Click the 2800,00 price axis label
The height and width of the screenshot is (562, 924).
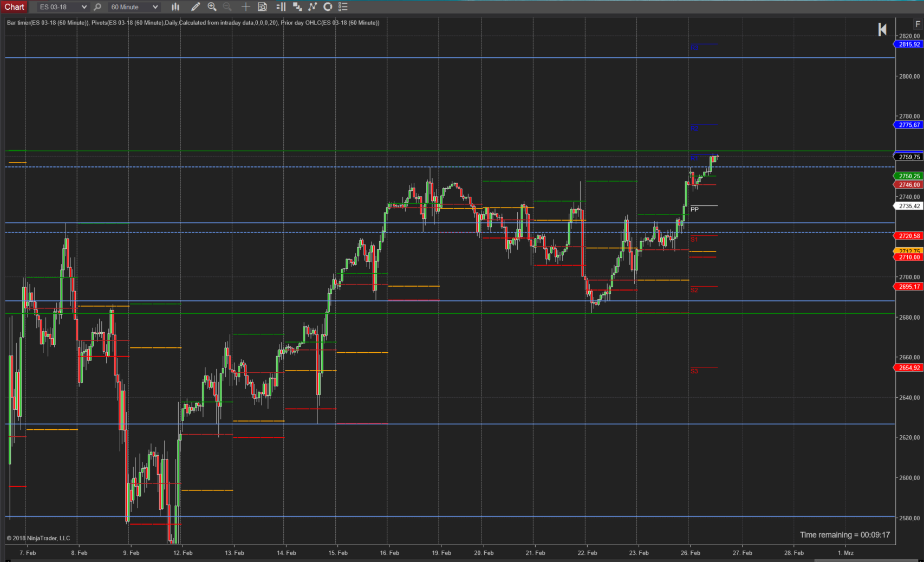coord(909,76)
